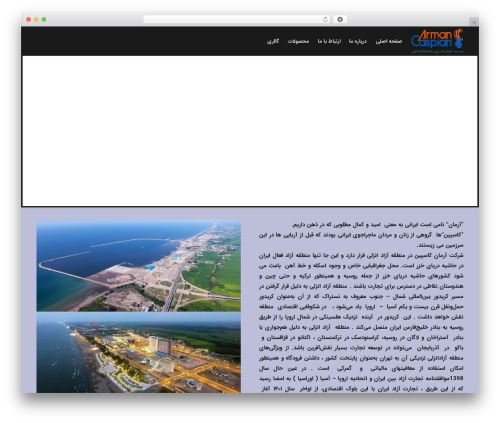Maximize window with green button

(x=44, y=19)
